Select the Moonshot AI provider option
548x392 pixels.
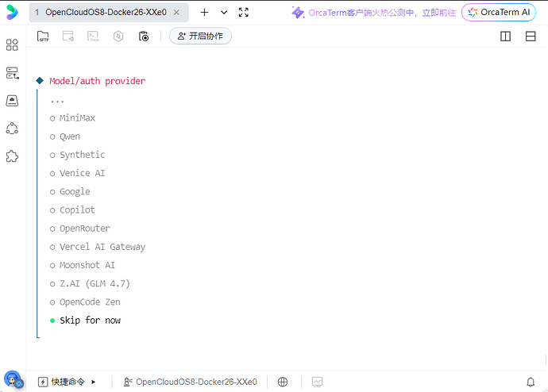tap(82, 265)
